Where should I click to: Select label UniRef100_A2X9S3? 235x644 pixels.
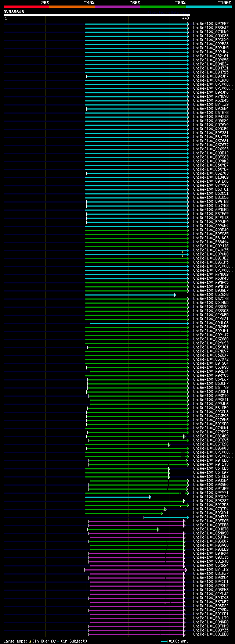click(x=211, y=149)
